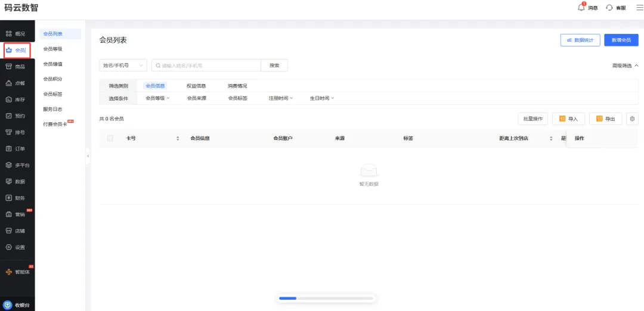644x311 pixels.
Task: Click the 新增会员 button
Action: (621, 40)
